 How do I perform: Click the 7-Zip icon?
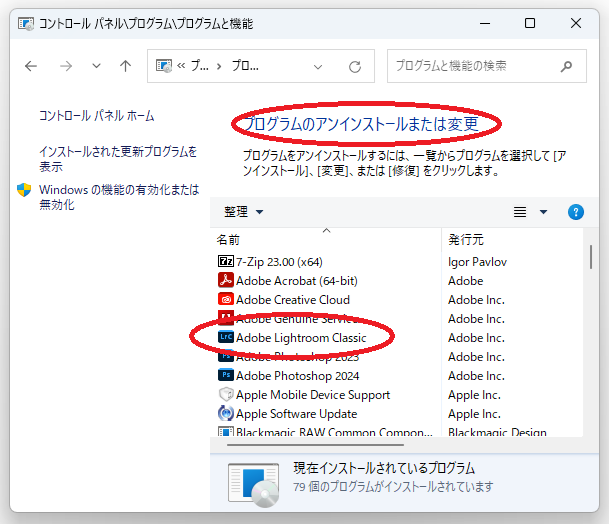click(x=226, y=261)
